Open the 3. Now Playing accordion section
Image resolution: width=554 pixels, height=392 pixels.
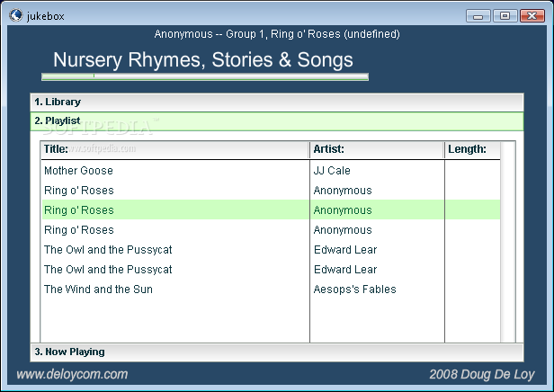pyautogui.click(x=277, y=352)
